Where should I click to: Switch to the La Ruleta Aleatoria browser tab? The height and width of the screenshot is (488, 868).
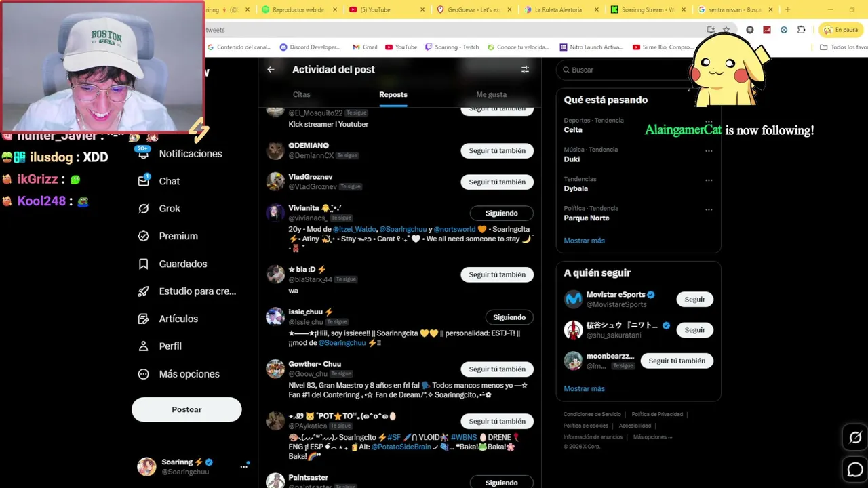pyautogui.click(x=557, y=9)
